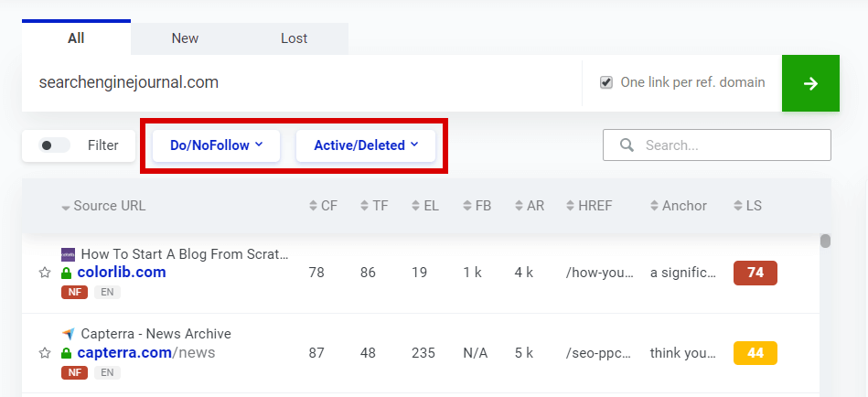
Task: Open the Do/NoFollow dropdown
Action: point(216,145)
